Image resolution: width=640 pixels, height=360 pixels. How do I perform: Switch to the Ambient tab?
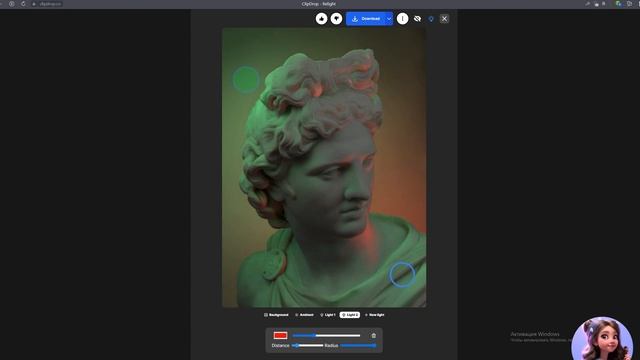pos(304,315)
